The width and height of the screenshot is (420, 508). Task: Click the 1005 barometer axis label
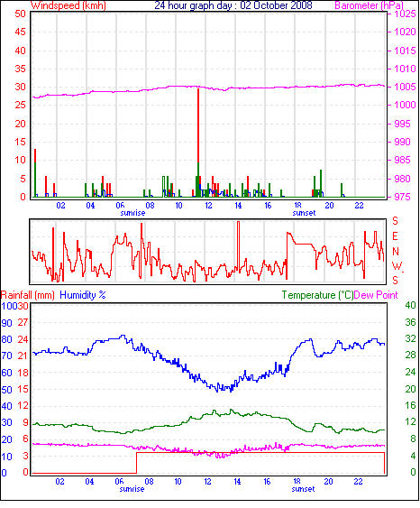(x=405, y=87)
